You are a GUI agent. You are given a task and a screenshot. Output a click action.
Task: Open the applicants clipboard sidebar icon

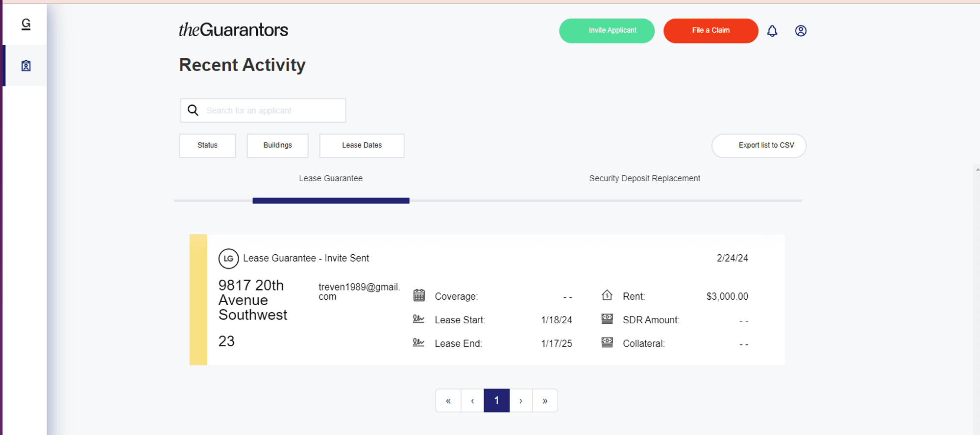point(26,66)
